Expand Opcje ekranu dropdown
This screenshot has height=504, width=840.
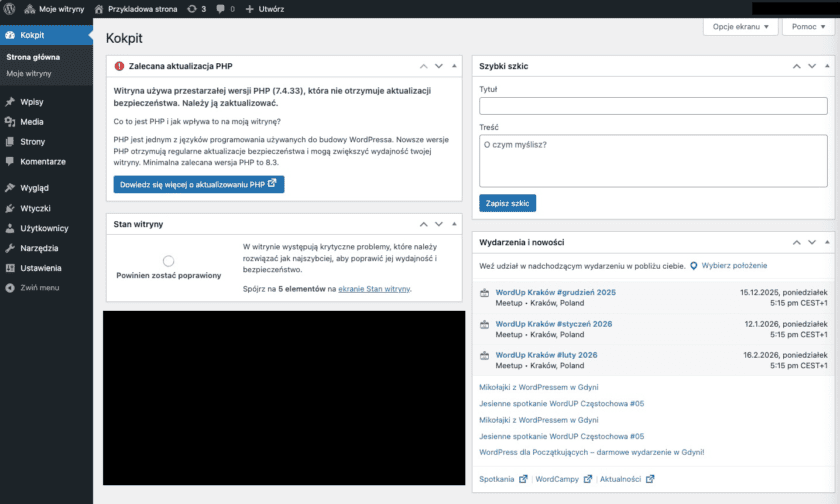coord(740,27)
